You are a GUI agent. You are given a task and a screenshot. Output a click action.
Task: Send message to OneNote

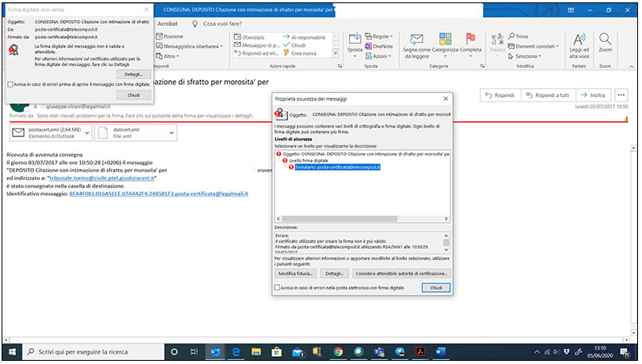pos(379,46)
